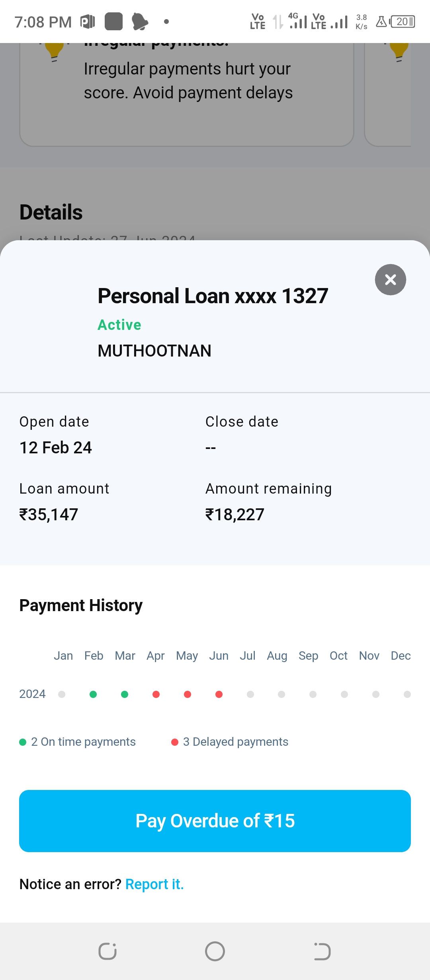This screenshot has width=430, height=980.
Task: Close the Personal Loan details sheet
Action: [390, 280]
